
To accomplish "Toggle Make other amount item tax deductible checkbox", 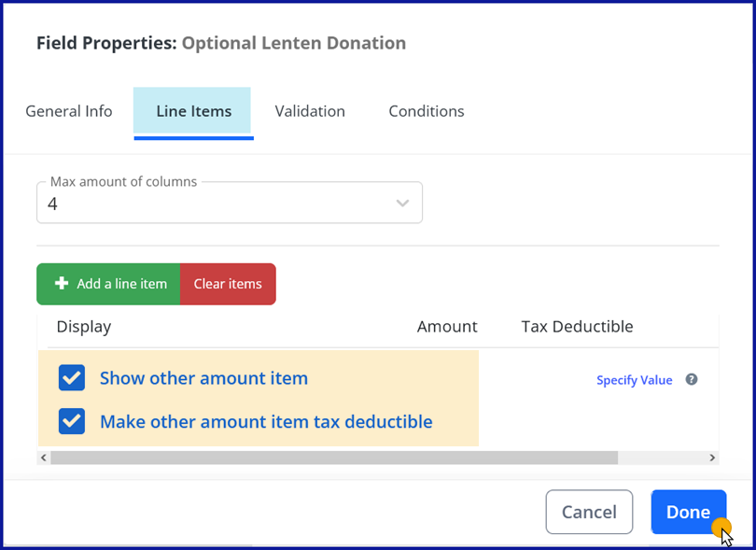I will pyautogui.click(x=72, y=421).
